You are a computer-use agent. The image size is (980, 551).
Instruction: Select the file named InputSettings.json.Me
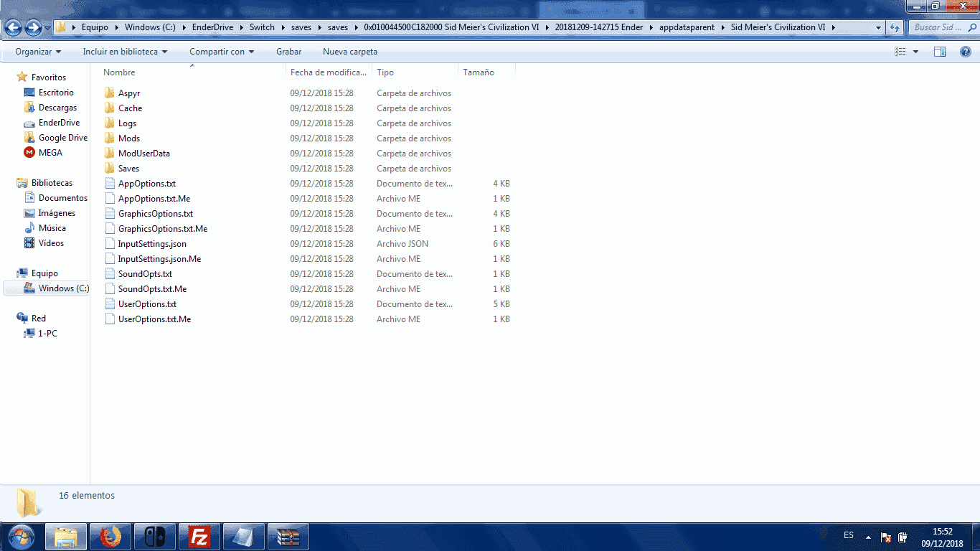159,259
